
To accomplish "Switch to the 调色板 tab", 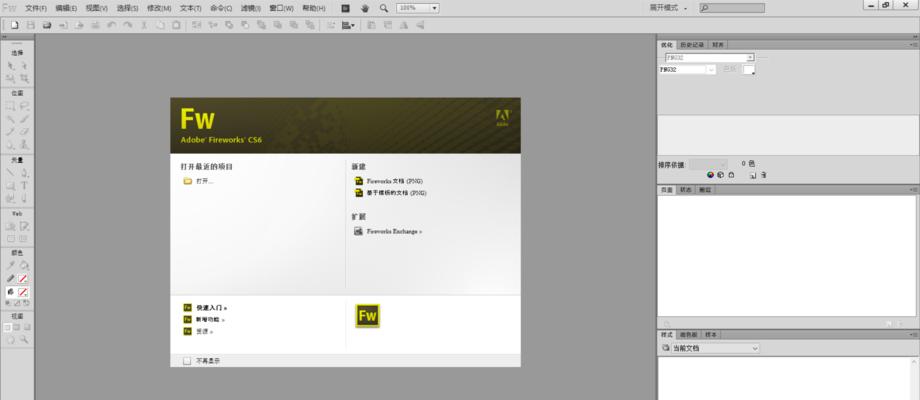I will [689, 334].
